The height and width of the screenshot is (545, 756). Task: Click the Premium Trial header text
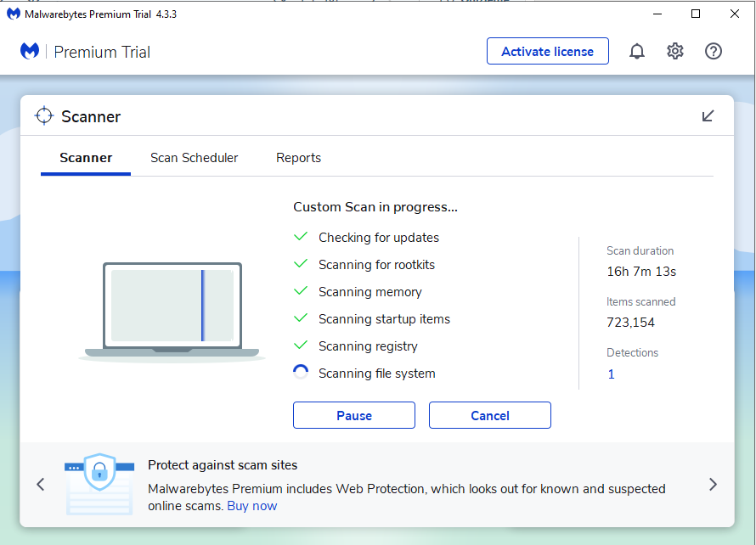pos(102,52)
